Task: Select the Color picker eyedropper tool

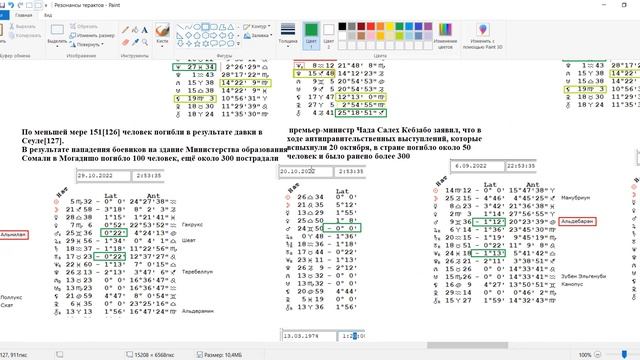Action: pos(136,42)
